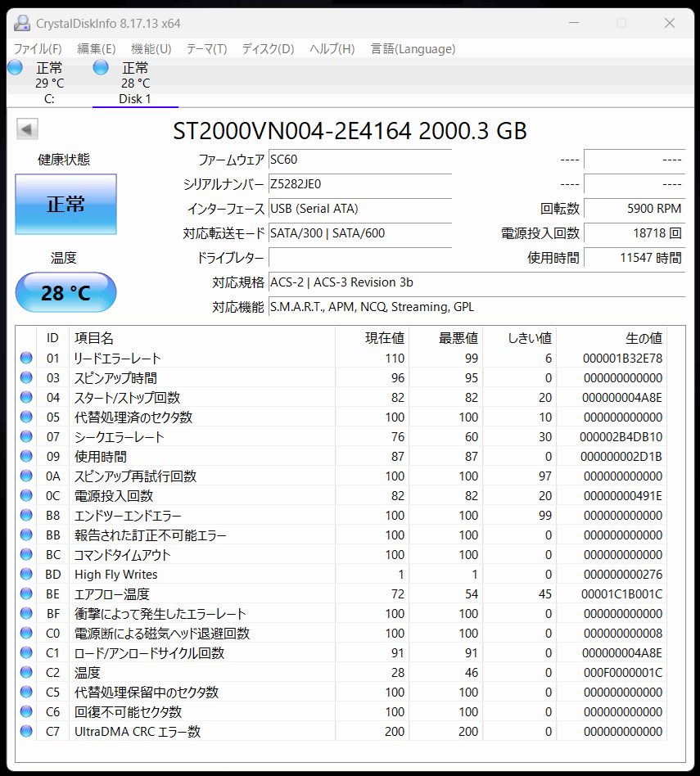Click the serial number field Z5282JE0
The image size is (700, 776).
click(x=360, y=184)
